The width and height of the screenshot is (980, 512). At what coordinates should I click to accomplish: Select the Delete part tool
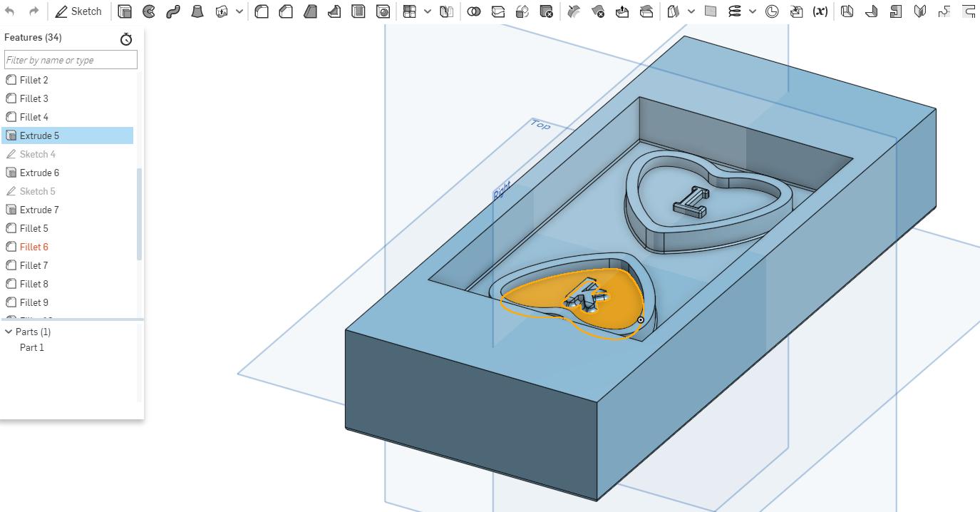click(547, 11)
